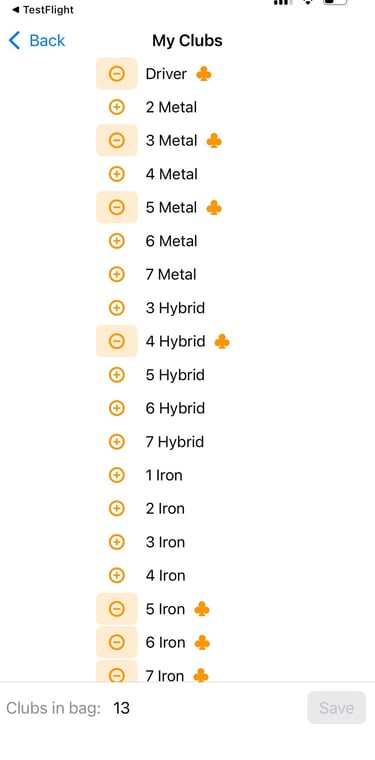Tap minus icon beside 6 Iron
Screen dimensions: 375x760
point(116,642)
